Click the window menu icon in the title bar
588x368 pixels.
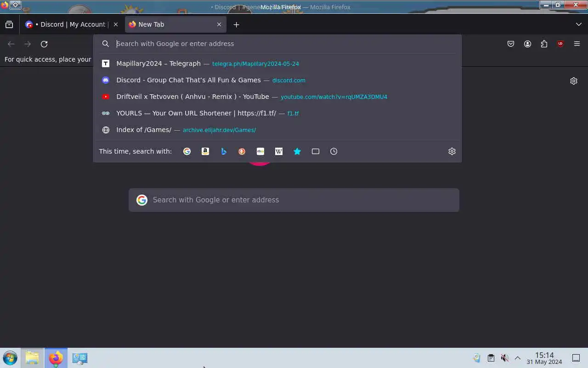click(x=5, y=5)
